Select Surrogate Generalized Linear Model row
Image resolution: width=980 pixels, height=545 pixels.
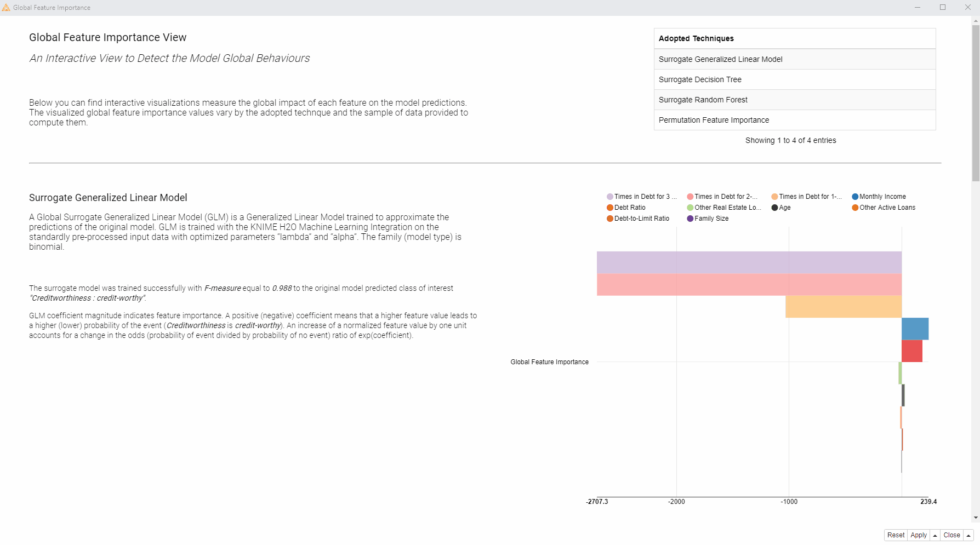pyautogui.click(x=795, y=59)
